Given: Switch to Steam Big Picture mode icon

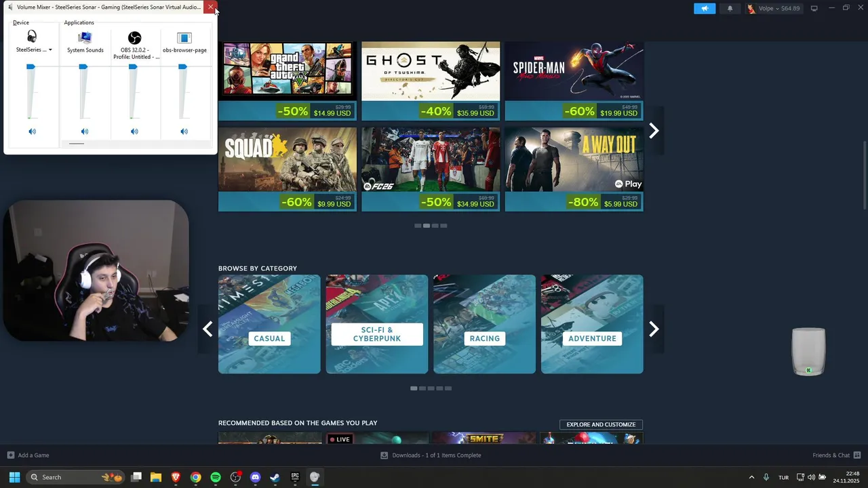Looking at the screenshot, I should (814, 8).
